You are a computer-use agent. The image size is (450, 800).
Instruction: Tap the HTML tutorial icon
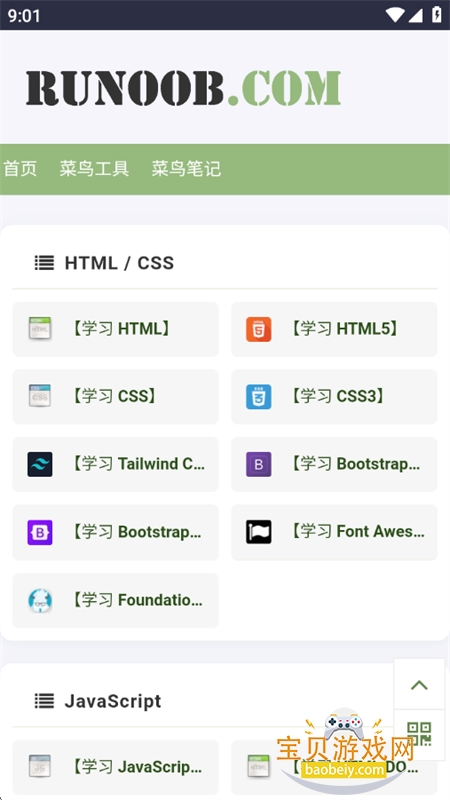(40, 329)
